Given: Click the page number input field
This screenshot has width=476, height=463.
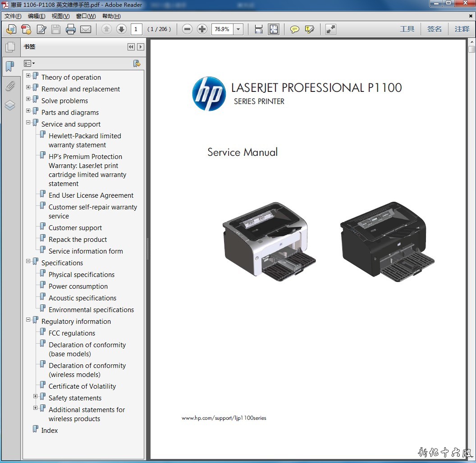Looking at the screenshot, I should coord(136,29).
